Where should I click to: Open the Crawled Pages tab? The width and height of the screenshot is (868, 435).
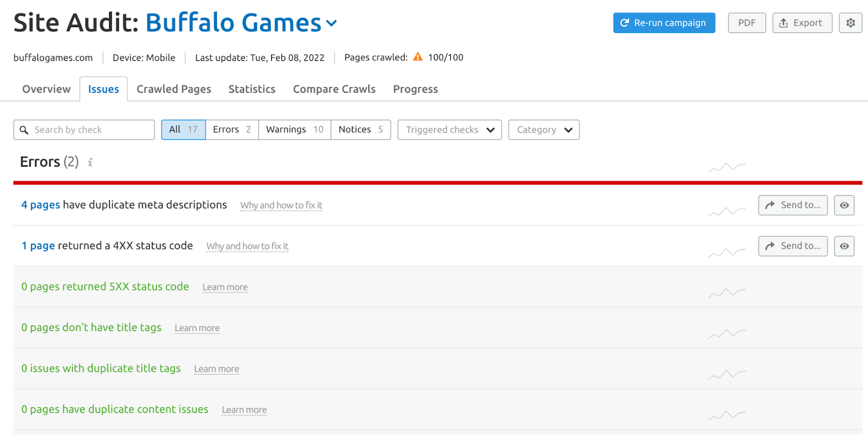coord(174,89)
